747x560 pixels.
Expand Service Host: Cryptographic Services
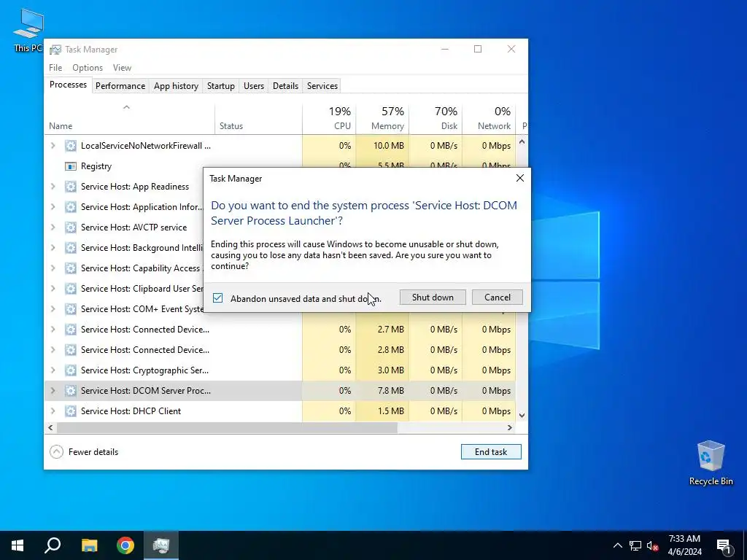[x=53, y=370]
